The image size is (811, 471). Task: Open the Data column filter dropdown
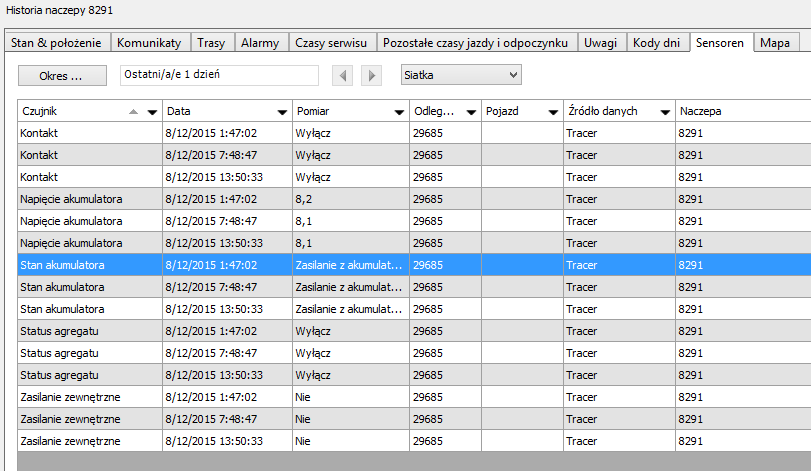[x=282, y=112]
